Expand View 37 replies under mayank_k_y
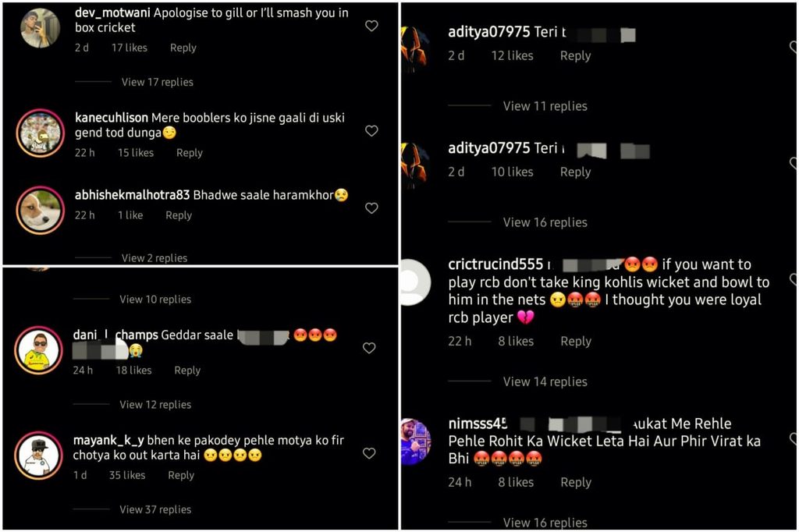The width and height of the screenshot is (799, 532). (155, 509)
